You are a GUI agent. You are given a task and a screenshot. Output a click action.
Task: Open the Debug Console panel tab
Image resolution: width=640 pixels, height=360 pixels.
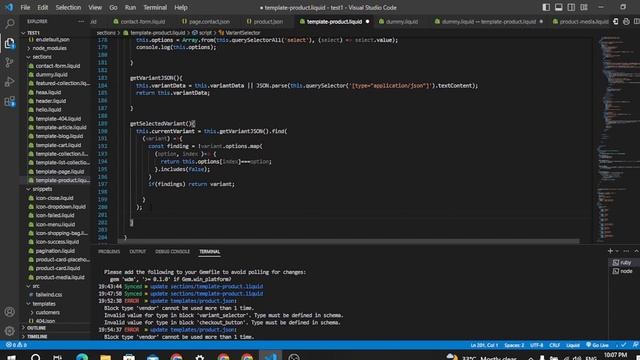[x=172, y=251]
